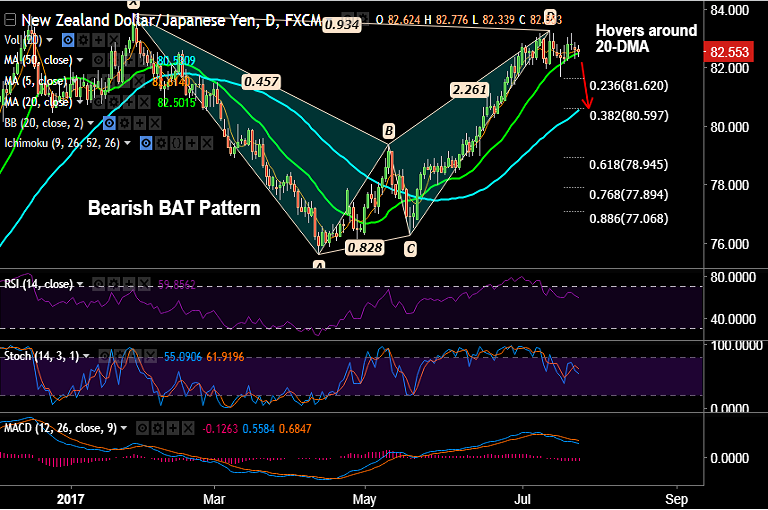Toggle visibility eye of Stoch (14, 3, 1)

[105, 356]
